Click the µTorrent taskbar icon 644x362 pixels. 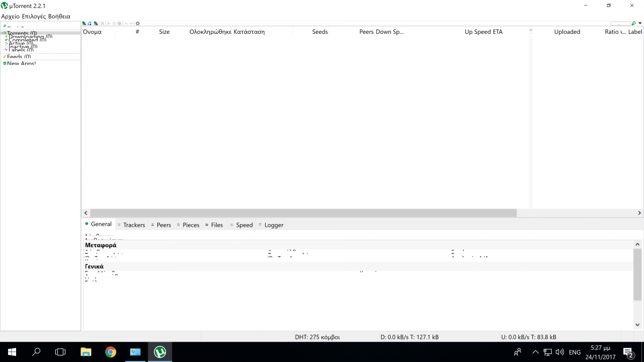[160, 352]
